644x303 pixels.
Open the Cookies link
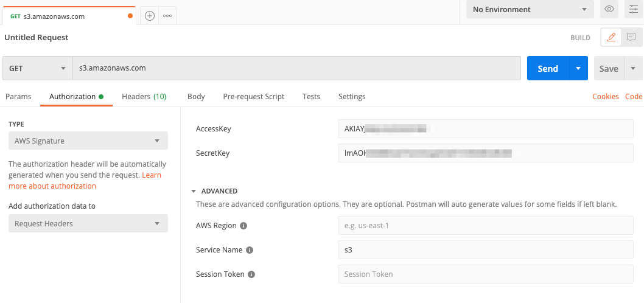click(x=606, y=97)
